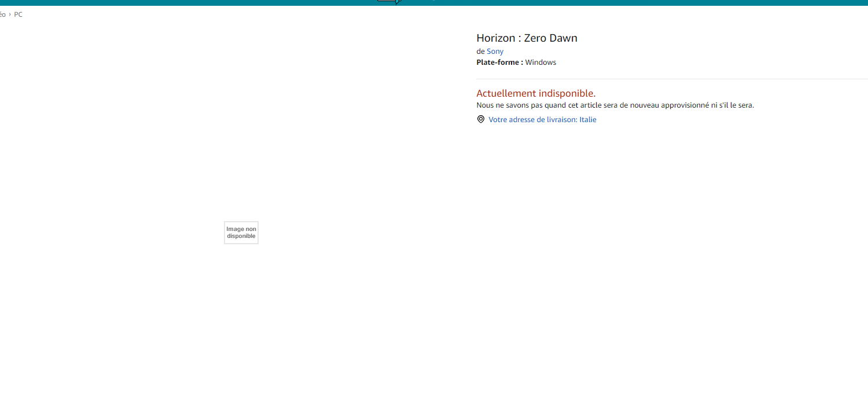Select 'Italie' in the delivery address link
The width and height of the screenshot is (868, 393).
[x=588, y=120]
